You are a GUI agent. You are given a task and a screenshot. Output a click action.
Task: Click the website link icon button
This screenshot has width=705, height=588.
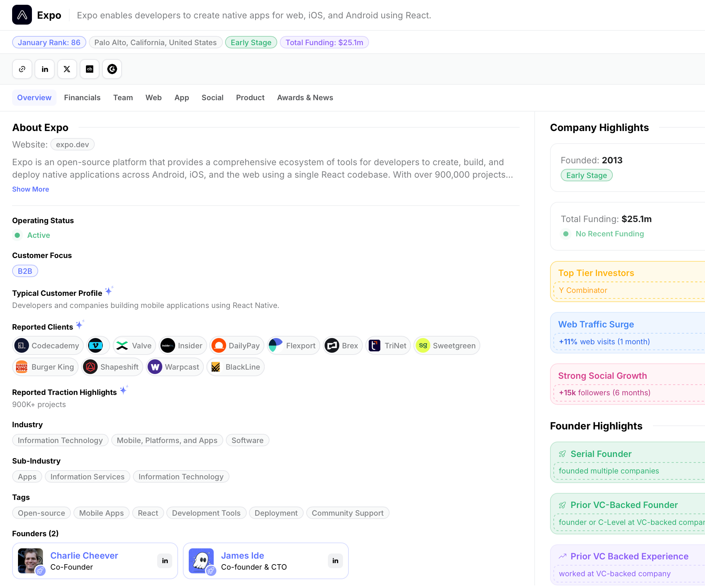22,69
